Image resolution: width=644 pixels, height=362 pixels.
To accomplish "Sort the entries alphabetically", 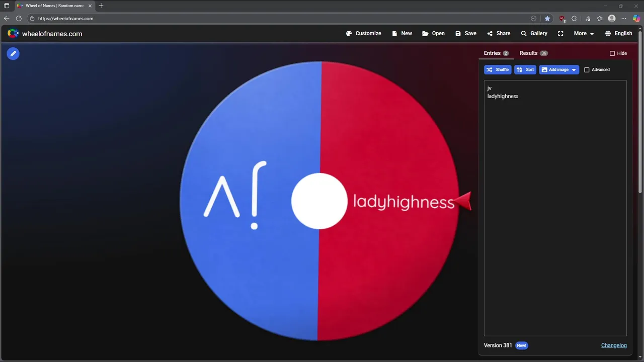I will click(525, 70).
